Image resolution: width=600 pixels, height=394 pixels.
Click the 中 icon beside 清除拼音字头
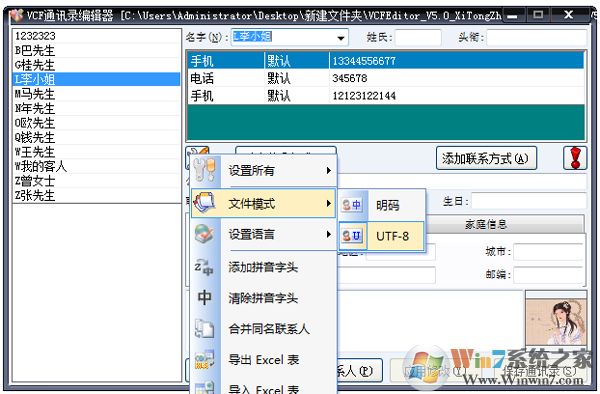point(205,297)
